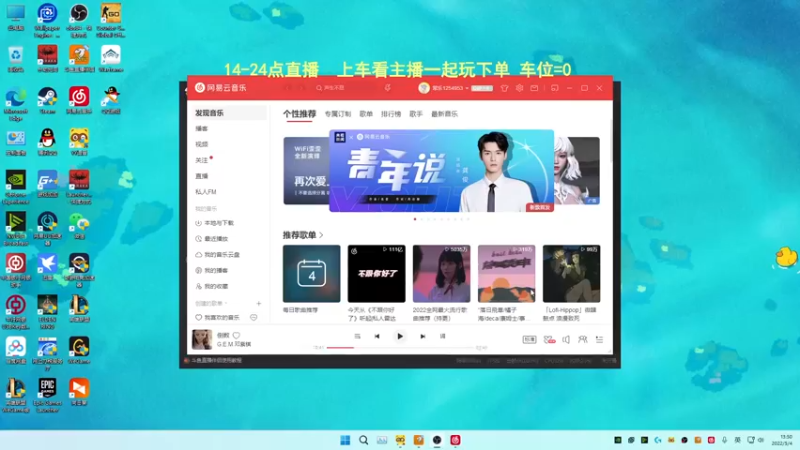800x450 pixels.
Task: Select the 个性推荐 tab
Action: click(299, 114)
